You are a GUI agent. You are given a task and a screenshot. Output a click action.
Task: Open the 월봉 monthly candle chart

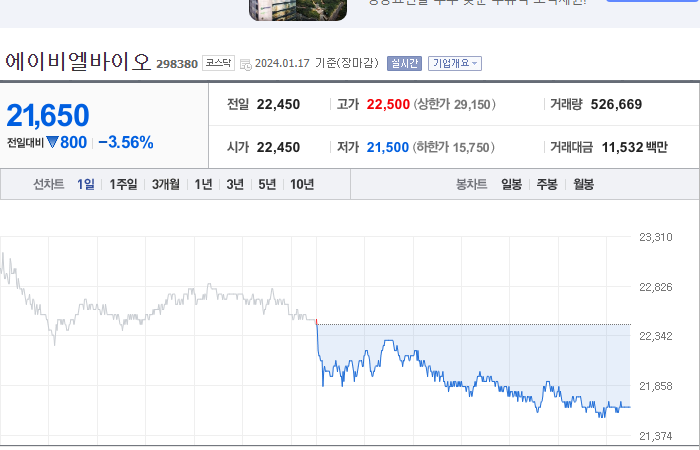coord(583,184)
